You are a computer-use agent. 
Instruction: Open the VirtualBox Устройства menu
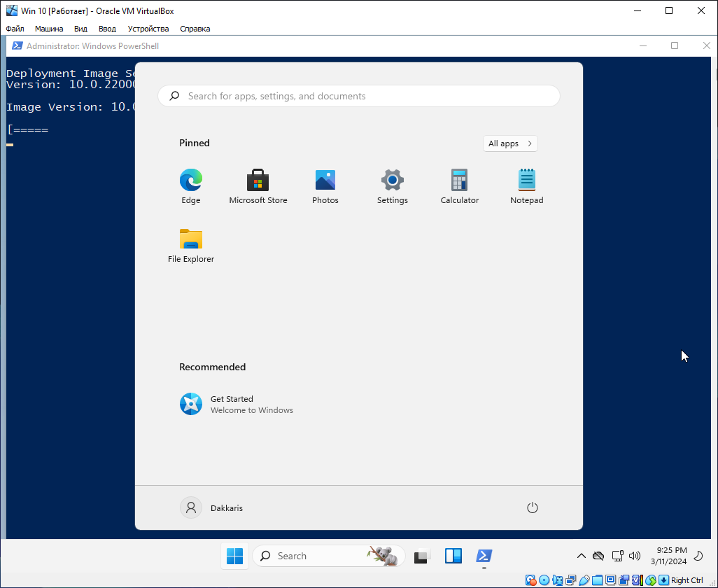pos(148,29)
